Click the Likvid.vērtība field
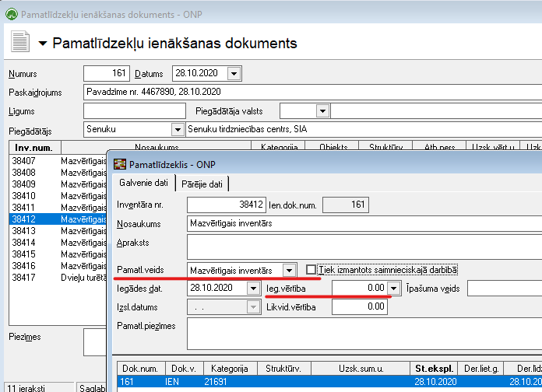Image resolution: width=542 pixels, height=392 pixels. [x=360, y=306]
